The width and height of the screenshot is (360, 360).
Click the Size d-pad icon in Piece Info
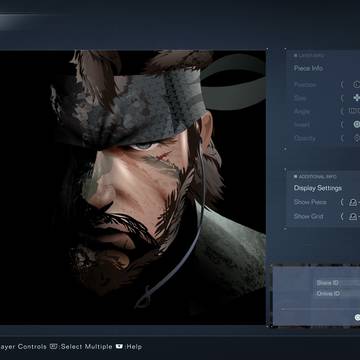tap(357, 98)
